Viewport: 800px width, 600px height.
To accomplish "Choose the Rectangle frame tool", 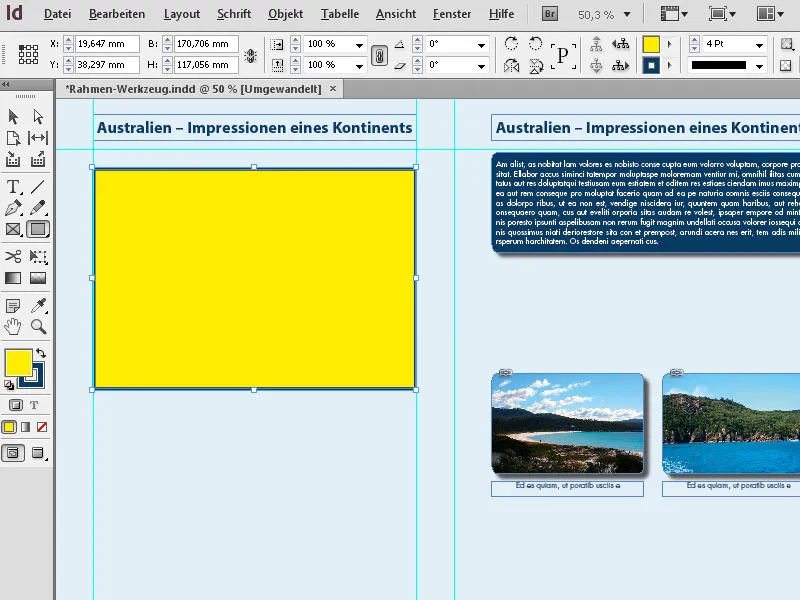I will 13,230.
